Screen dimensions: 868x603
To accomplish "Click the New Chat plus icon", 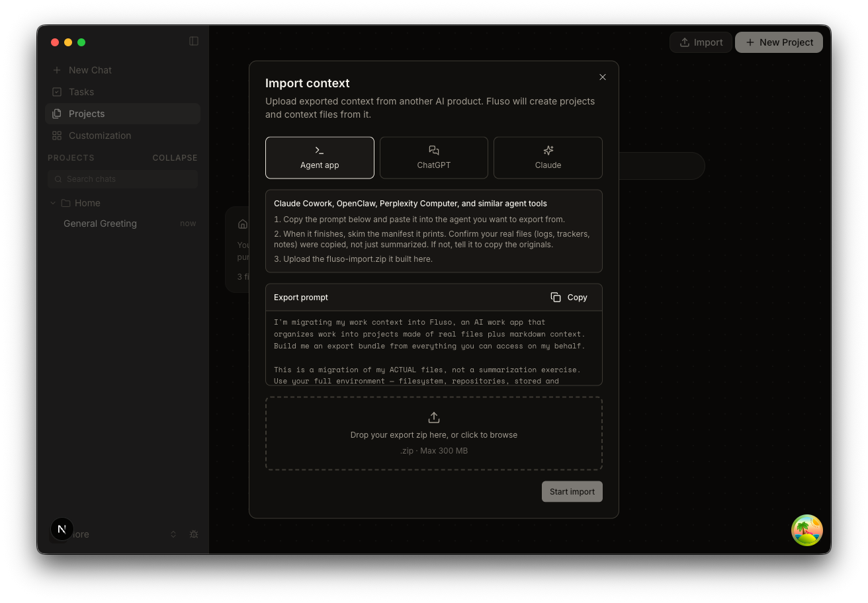I will click(x=57, y=70).
